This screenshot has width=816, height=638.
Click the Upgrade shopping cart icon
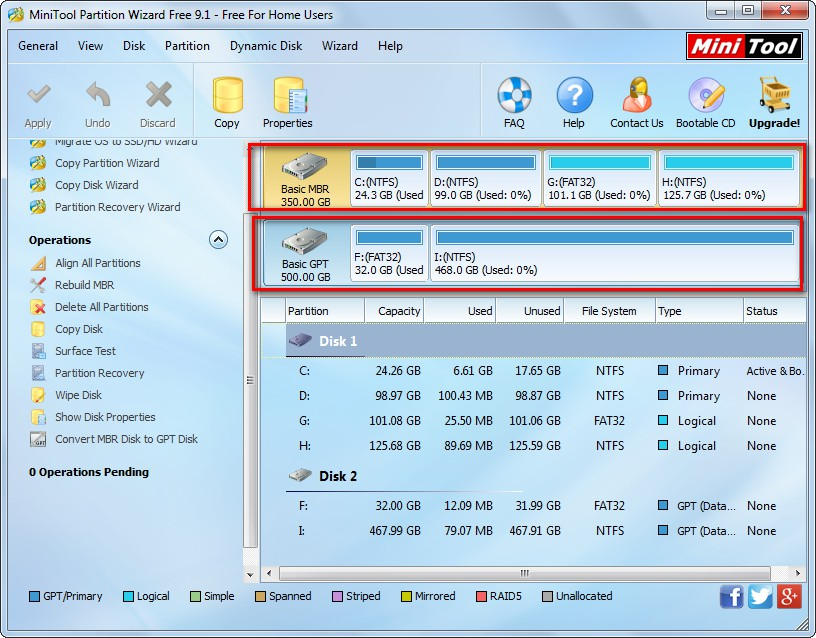pos(774,100)
